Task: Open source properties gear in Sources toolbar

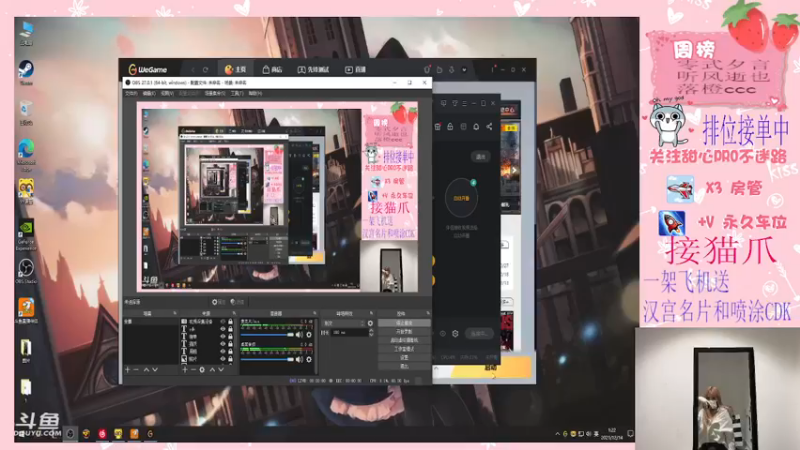Action: click(x=202, y=369)
